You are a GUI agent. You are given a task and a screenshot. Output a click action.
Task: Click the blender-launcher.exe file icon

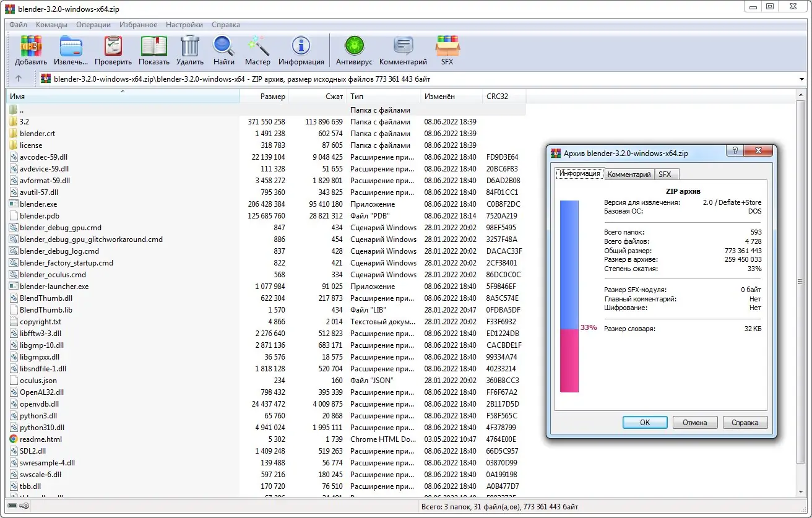tap(14, 287)
